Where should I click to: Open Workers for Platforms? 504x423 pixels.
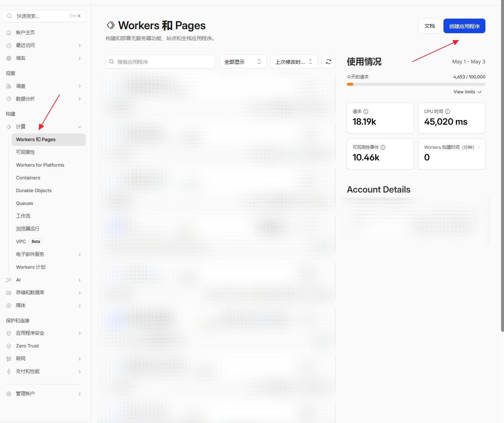click(x=40, y=165)
